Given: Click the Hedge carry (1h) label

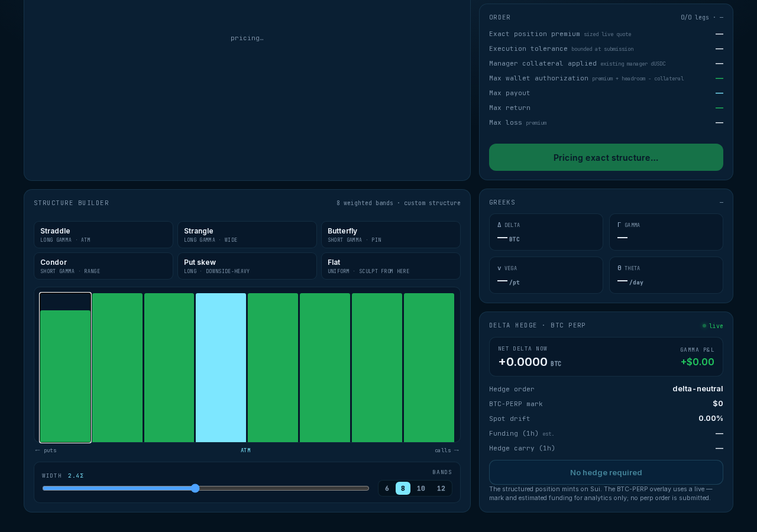Looking at the screenshot, I should coord(522,448).
